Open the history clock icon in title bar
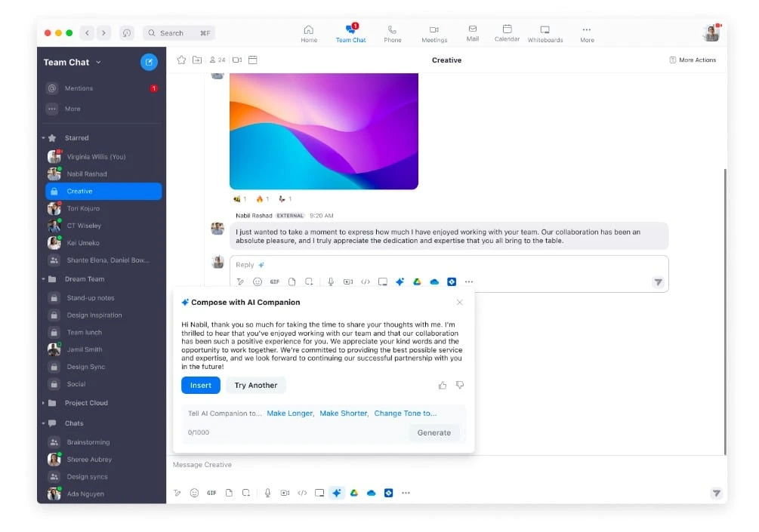Screen dimensions: 759x532 point(126,33)
